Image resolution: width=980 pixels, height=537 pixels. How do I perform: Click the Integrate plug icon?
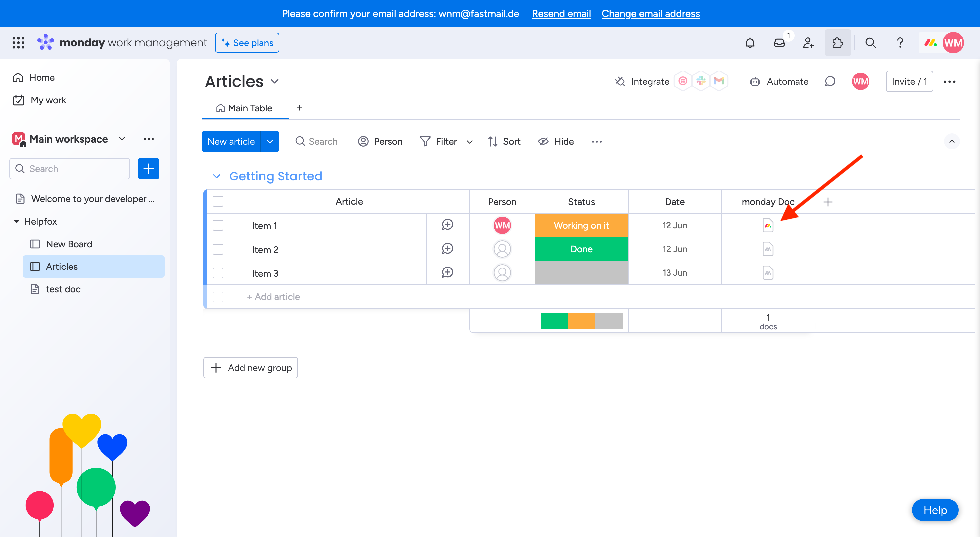coord(620,81)
